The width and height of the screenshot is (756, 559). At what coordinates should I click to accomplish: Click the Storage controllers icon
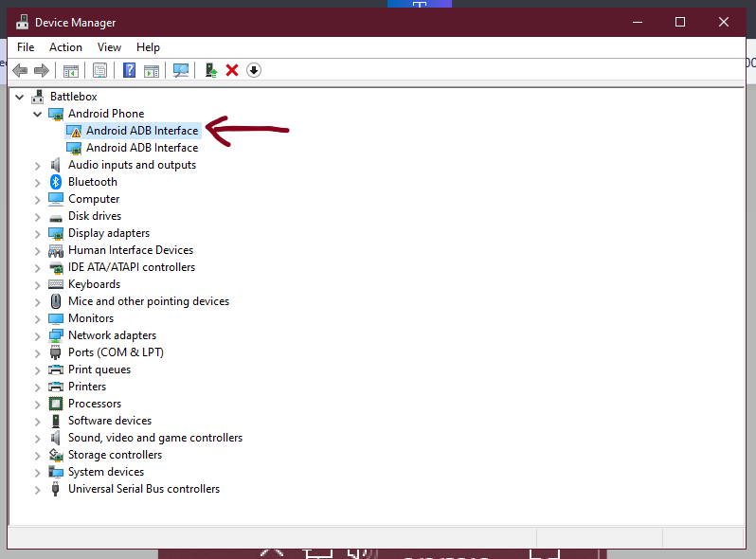click(56, 455)
